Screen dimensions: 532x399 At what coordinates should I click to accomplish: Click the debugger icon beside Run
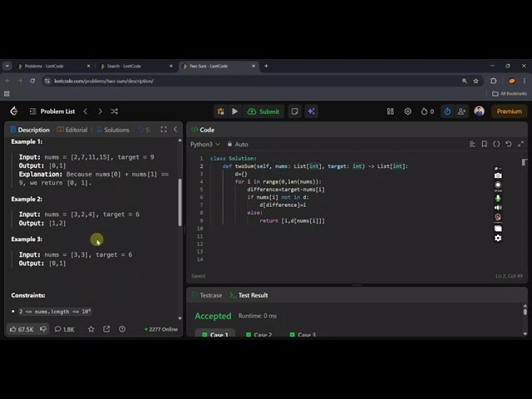(x=220, y=111)
